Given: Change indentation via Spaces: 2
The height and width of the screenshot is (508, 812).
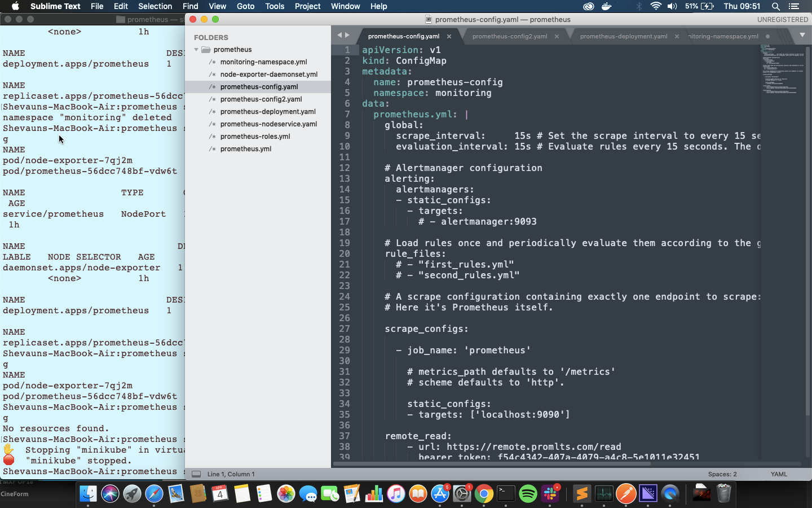Looking at the screenshot, I should [x=722, y=474].
